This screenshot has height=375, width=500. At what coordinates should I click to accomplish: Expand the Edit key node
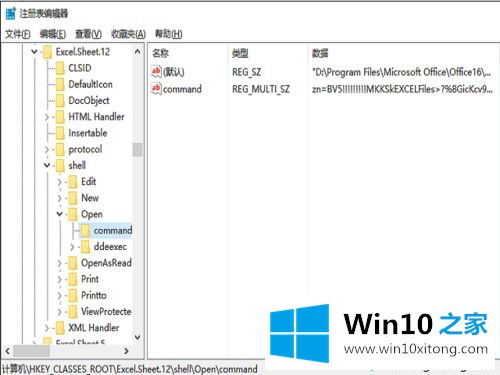(x=60, y=182)
